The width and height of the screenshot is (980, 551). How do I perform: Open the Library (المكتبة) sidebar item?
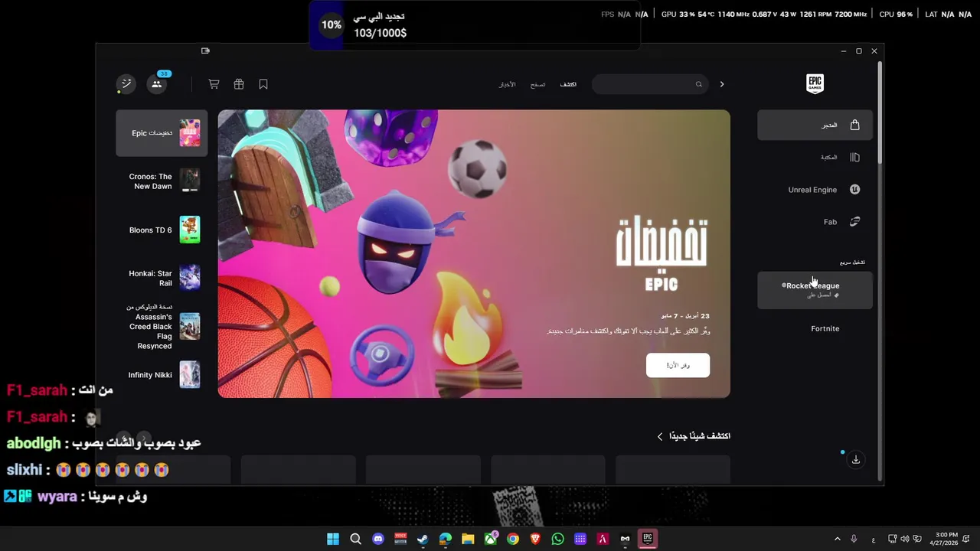[815, 158]
